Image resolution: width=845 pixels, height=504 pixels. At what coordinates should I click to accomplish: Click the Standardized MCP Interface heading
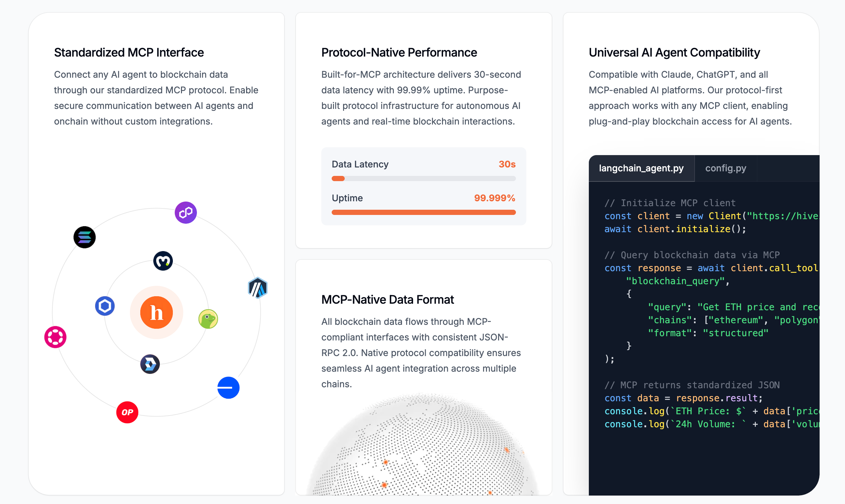pos(129,53)
